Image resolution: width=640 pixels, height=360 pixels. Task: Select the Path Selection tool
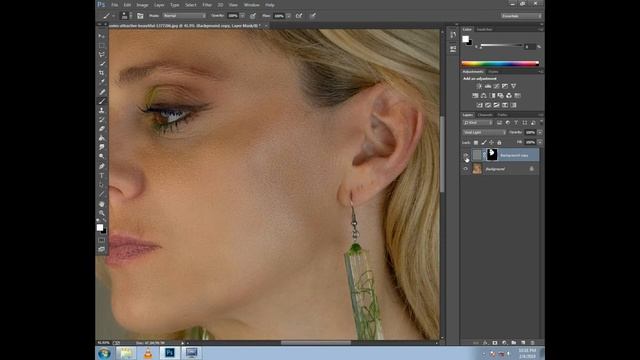(102, 184)
